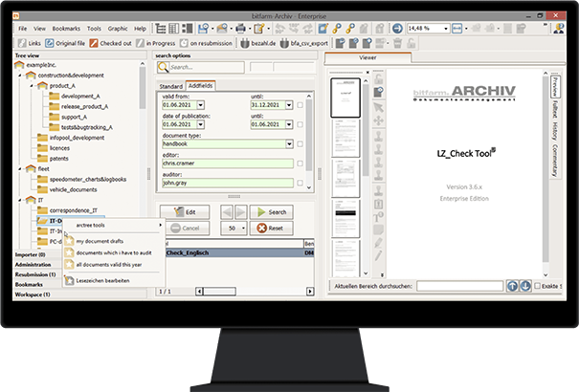This screenshot has width=579, height=392.
Task: Toggle the Links filter in toolbar
Action: pyautogui.click(x=29, y=43)
